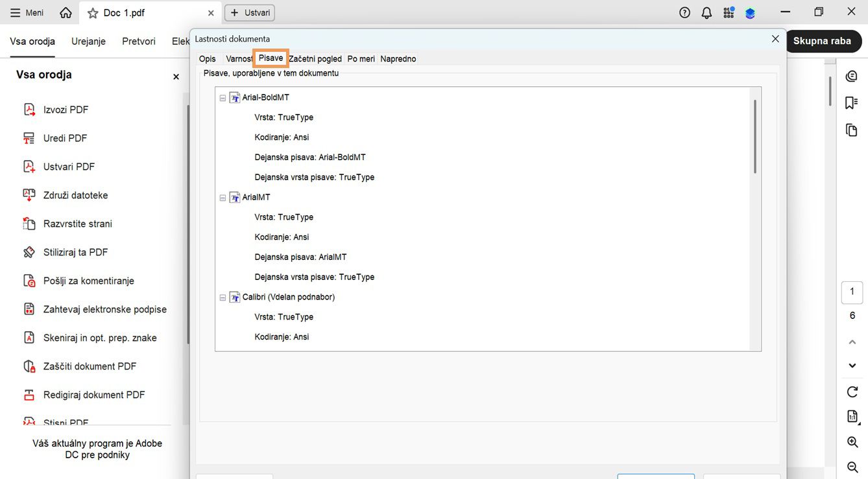Click the Združi datoteke tool icon
Screen dimensions: 868x479
(x=29, y=195)
